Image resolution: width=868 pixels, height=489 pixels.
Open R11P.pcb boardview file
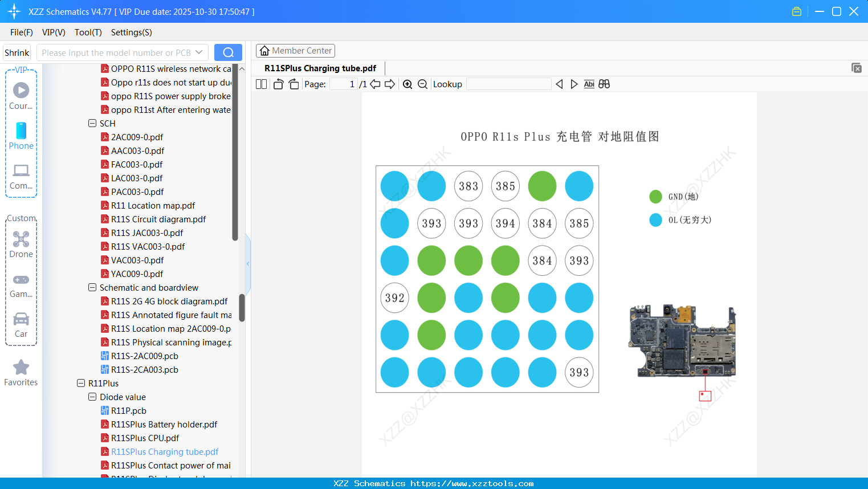(x=128, y=411)
